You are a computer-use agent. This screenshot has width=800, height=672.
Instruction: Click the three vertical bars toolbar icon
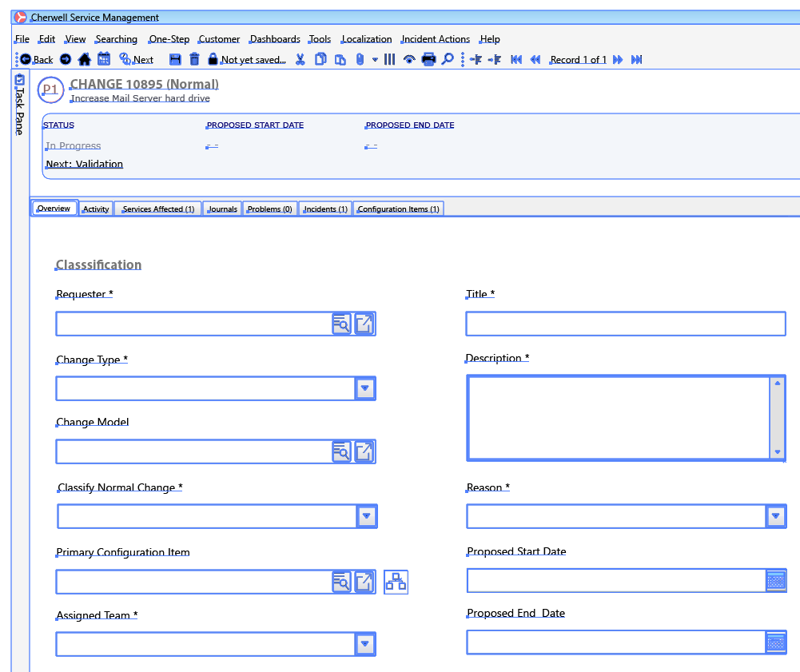click(x=389, y=59)
